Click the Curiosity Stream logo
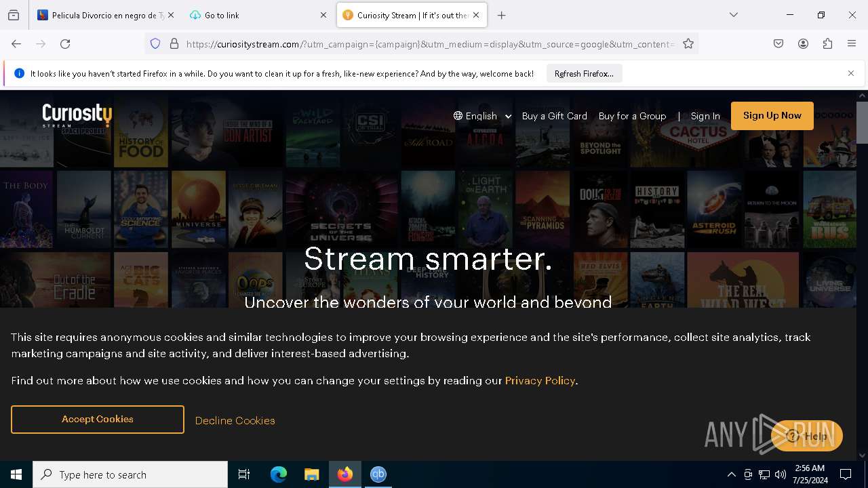The width and height of the screenshot is (868, 488). pos(77,115)
